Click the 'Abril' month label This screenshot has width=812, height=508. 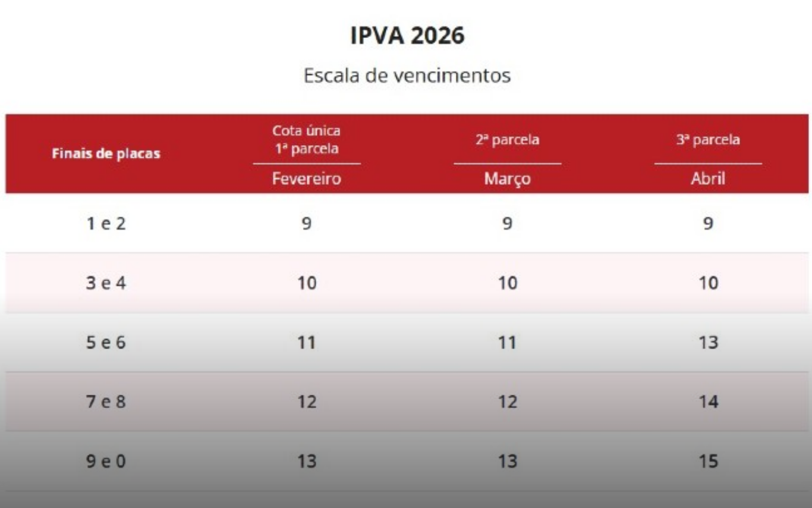708,178
